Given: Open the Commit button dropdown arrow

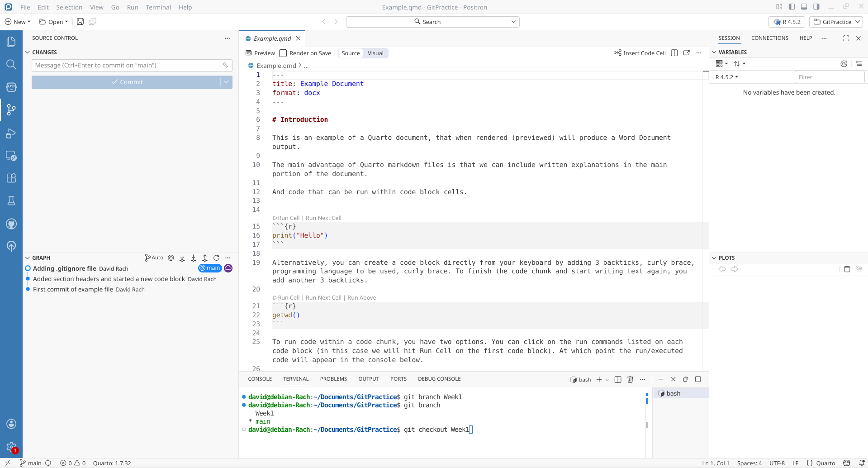Looking at the screenshot, I should (x=226, y=82).
